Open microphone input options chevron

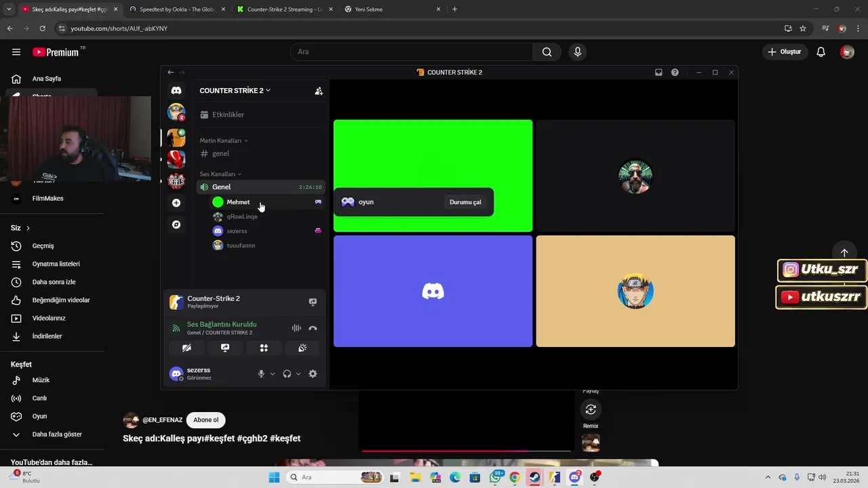273,373
